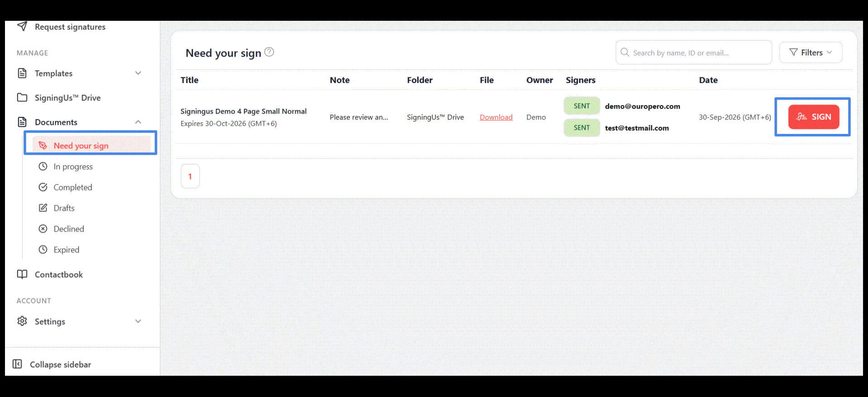The height and width of the screenshot is (397, 868).
Task: Click the Collapse sidebar panel icon
Action: [x=17, y=364]
